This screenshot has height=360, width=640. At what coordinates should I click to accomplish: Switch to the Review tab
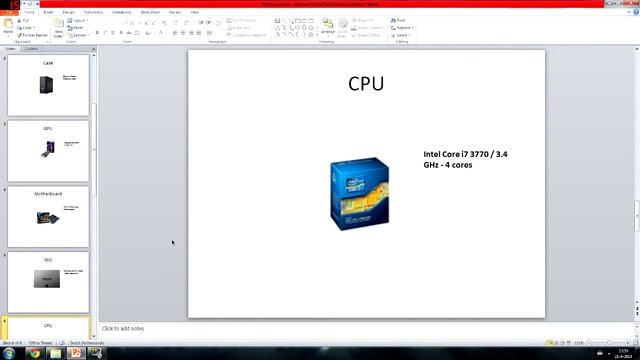point(175,12)
